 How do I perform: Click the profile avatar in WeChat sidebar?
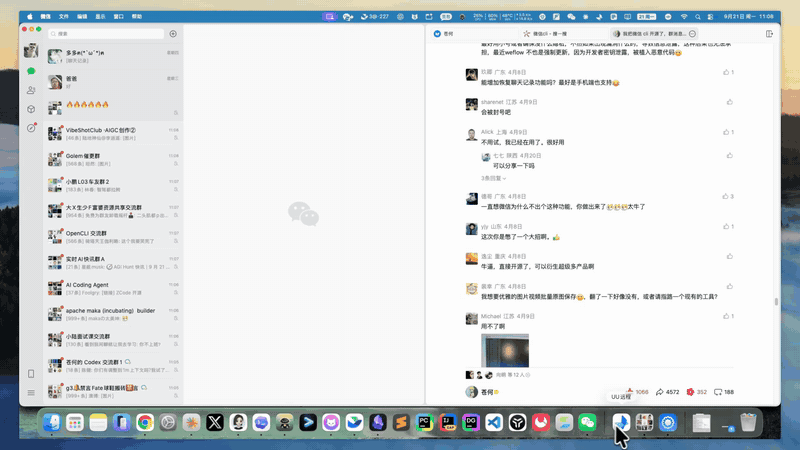tap(31, 50)
